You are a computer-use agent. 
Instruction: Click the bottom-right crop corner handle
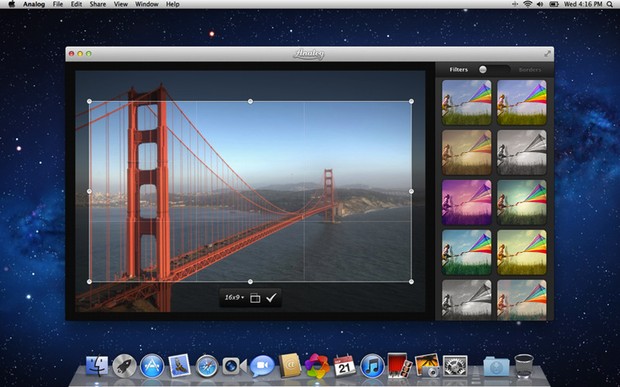pyautogui.click(x=412, y=282)
